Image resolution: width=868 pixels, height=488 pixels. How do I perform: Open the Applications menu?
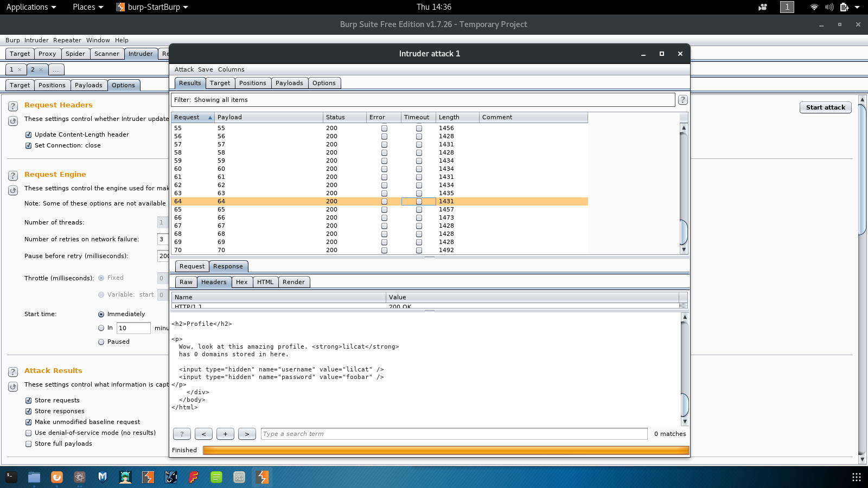pos(31,7)
